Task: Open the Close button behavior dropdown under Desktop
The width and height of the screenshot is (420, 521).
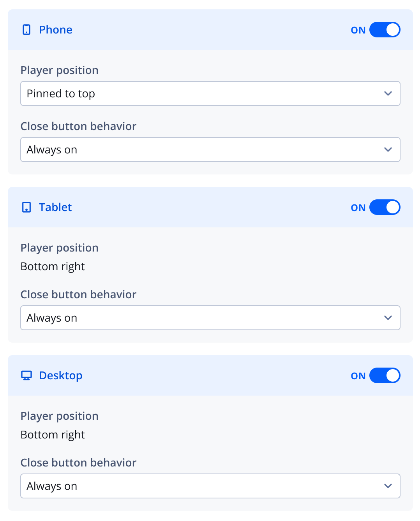Action: (x=210, y=486)
